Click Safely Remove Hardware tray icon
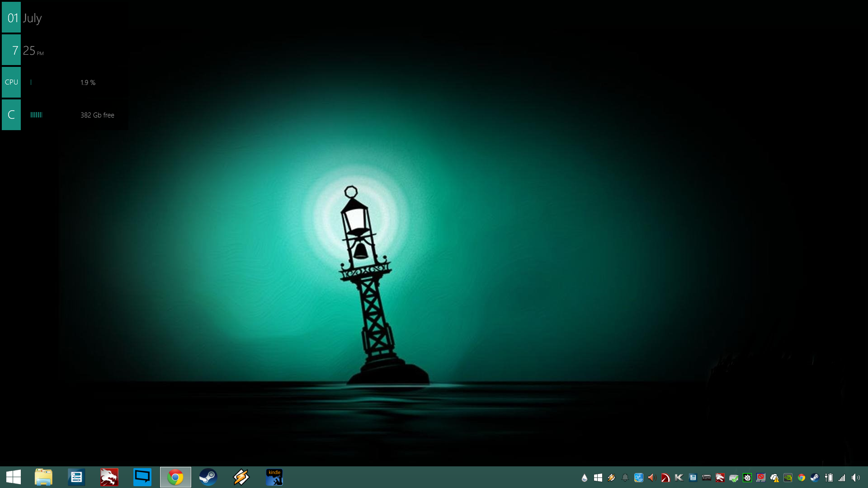Screen dimensions: 868x488 (734, 478)
